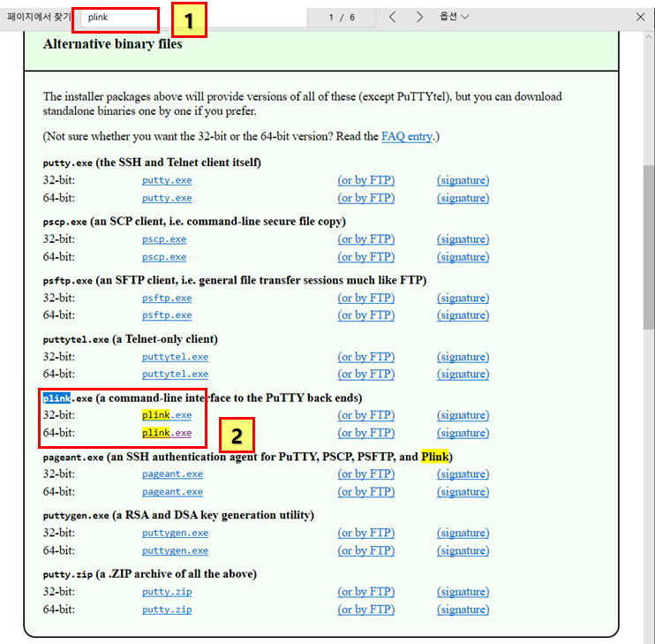
Task: Open FTP link for 32-bit putty.zip
Action: coord(366,592)
